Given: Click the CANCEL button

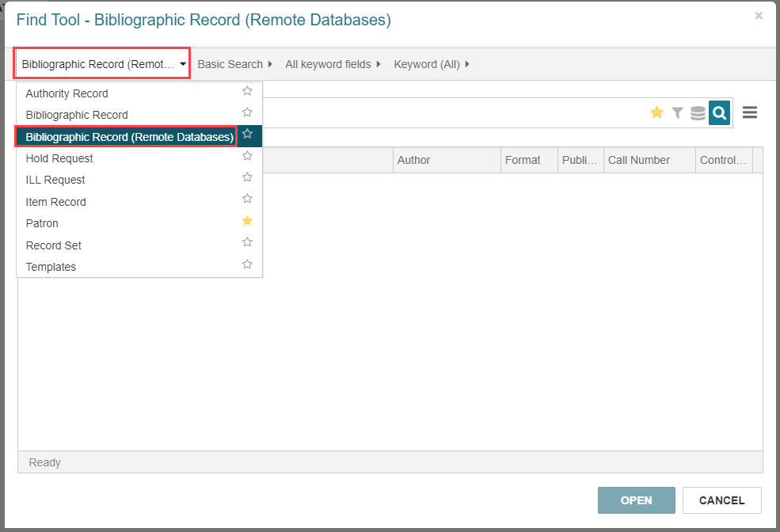Looking at the screenshot, I should coord(722,500).
